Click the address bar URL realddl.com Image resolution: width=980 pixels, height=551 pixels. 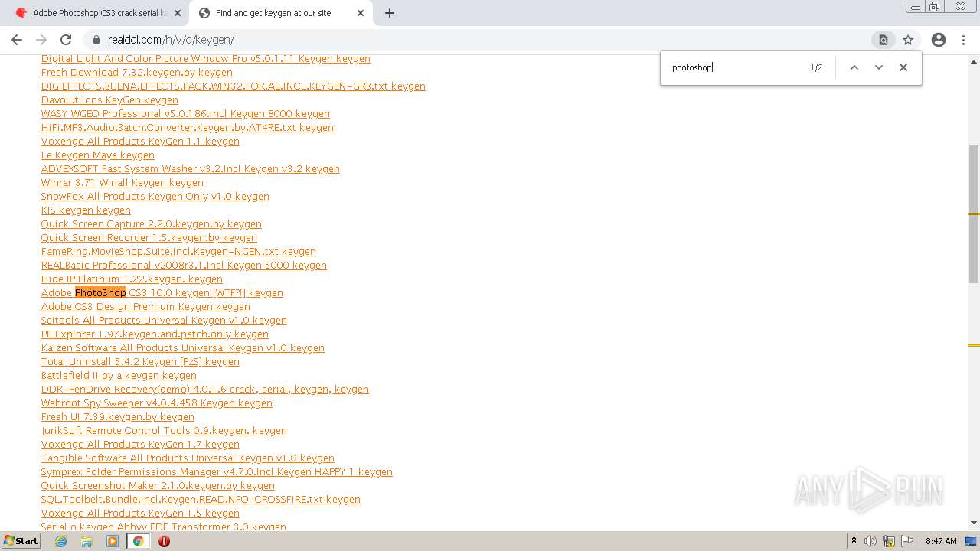tap(171, 40)
